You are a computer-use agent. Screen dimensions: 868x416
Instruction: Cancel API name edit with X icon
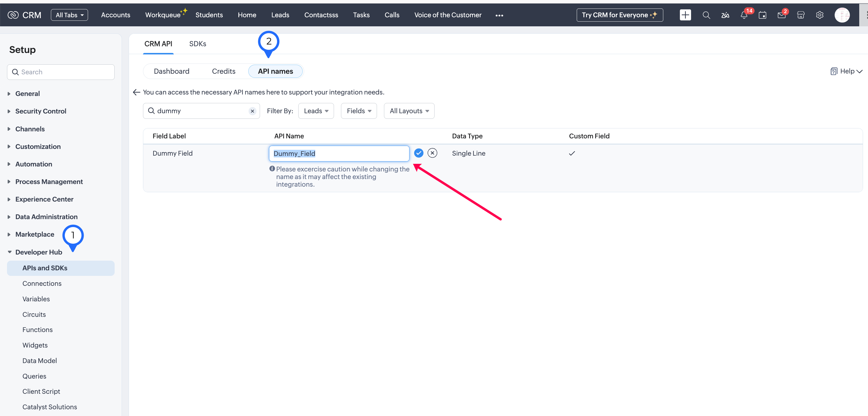tap(432, 153)
